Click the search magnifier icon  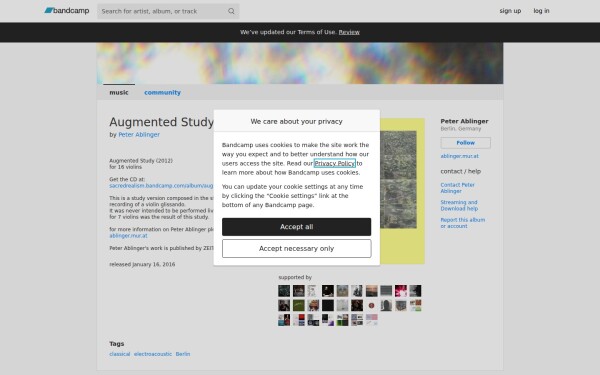point(231,11)
